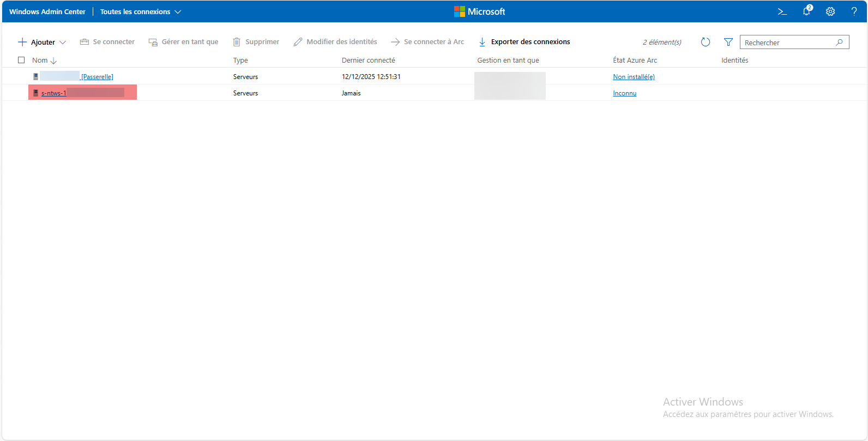Open the Toutes les connexions dropdown

pyautogui.click(x=140, y=11)
